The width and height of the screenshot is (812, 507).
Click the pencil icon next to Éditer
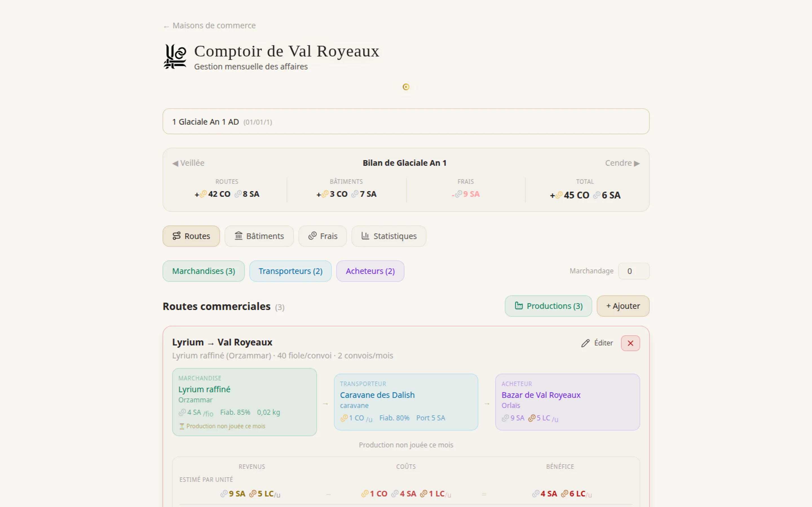click(x=585, y=343)
